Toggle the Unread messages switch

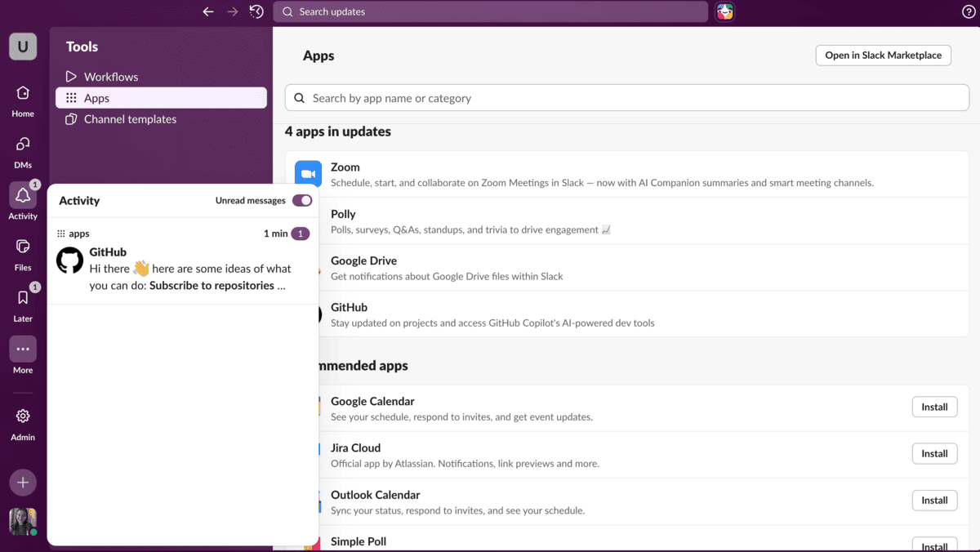point(301,200)
